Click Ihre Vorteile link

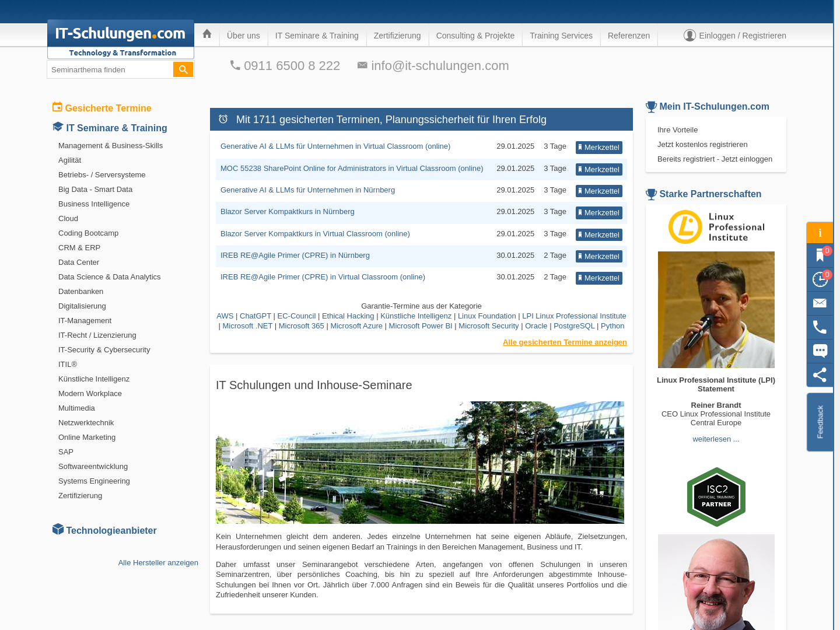pos(677,130)
